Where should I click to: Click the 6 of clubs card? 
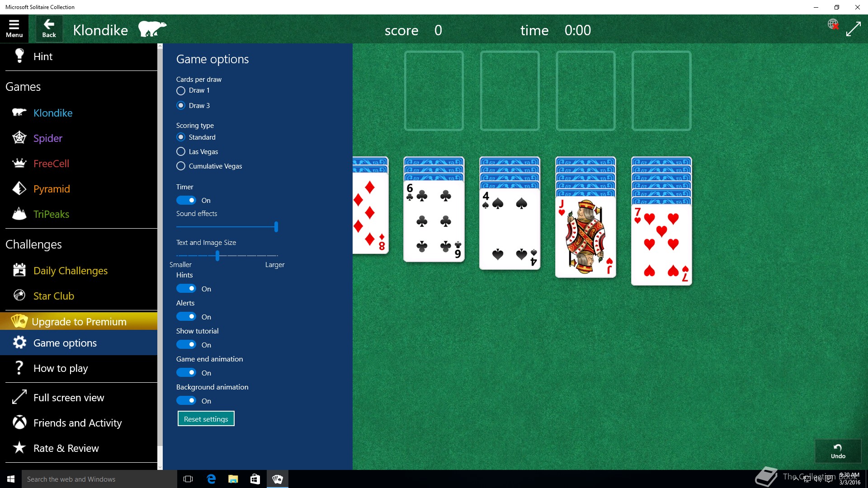click(x=434, y=221)
